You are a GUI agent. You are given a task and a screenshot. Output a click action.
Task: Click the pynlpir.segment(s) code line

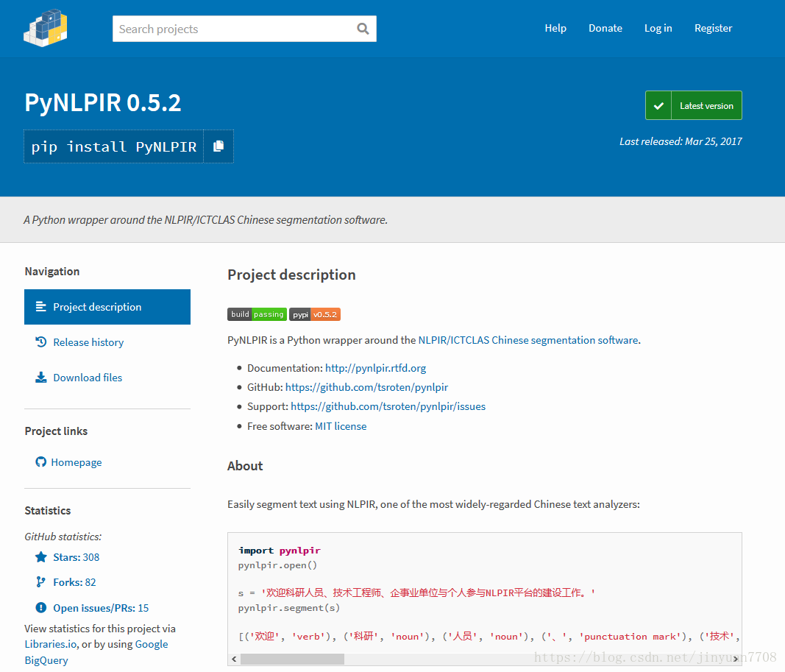coord(289,608)
